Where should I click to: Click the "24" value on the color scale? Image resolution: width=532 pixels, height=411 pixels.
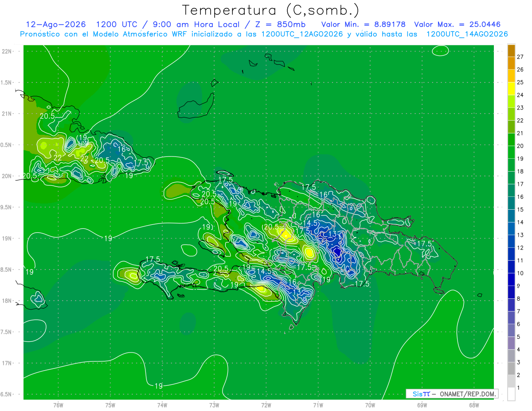click(x=520, y=95)
